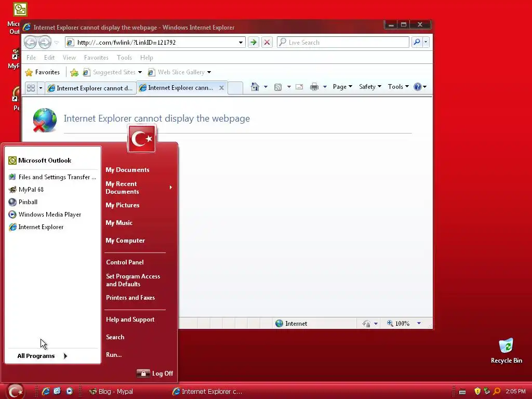
Task: Open the Recycle Bin desktop icon
Action: pos(506,351)
